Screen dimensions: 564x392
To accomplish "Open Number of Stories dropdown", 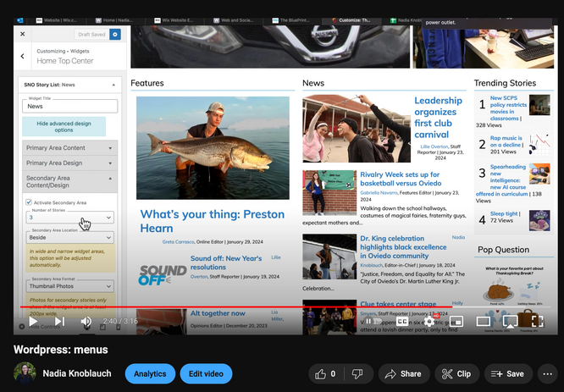I will [69, 218].
